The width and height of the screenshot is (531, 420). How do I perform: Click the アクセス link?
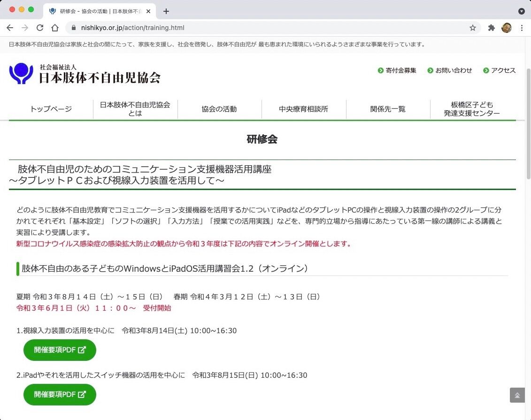(x=503, y=70)
